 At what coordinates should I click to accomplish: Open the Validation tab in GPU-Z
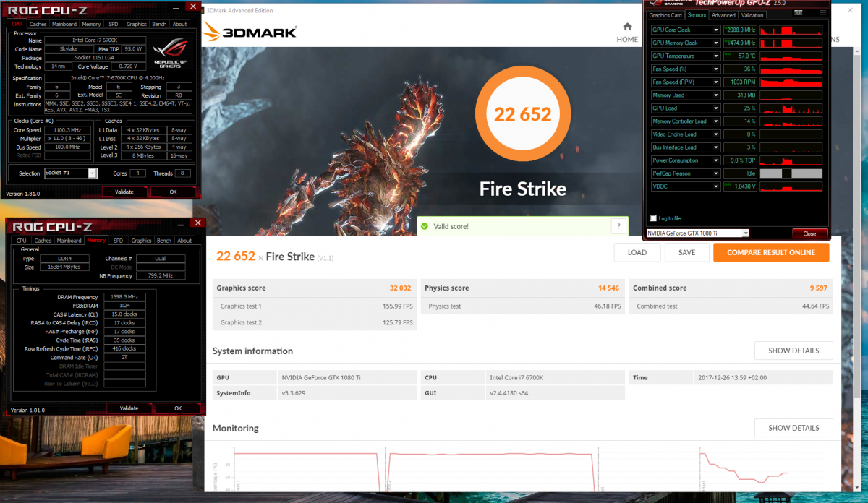coord(752,15)
